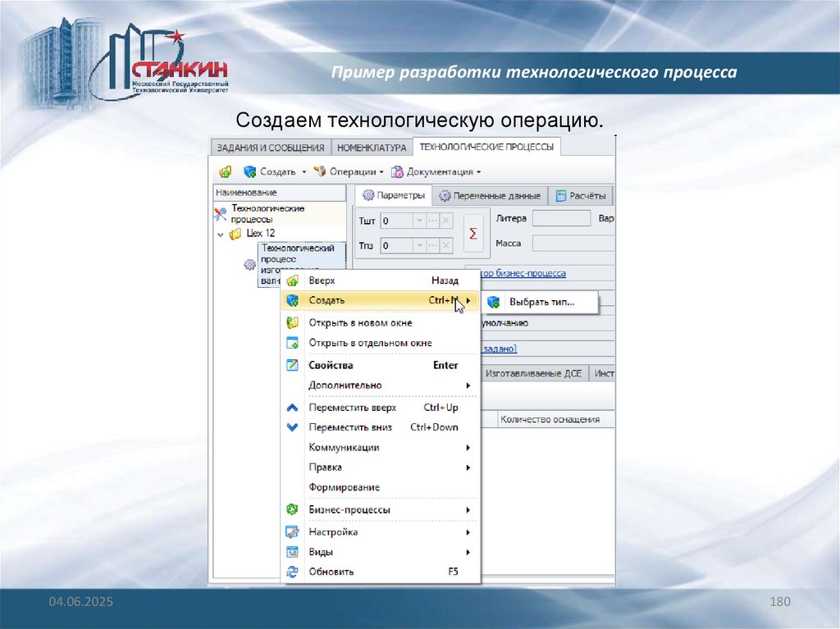Screen dimensions: 840x629
Task: Click the Тшт ellipsis button
Action: pyautogui.click(x=433, y=221)
